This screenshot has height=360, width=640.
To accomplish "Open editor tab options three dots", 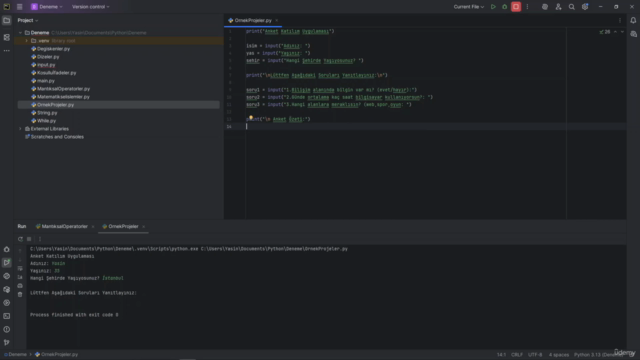I will click(620, 20).
